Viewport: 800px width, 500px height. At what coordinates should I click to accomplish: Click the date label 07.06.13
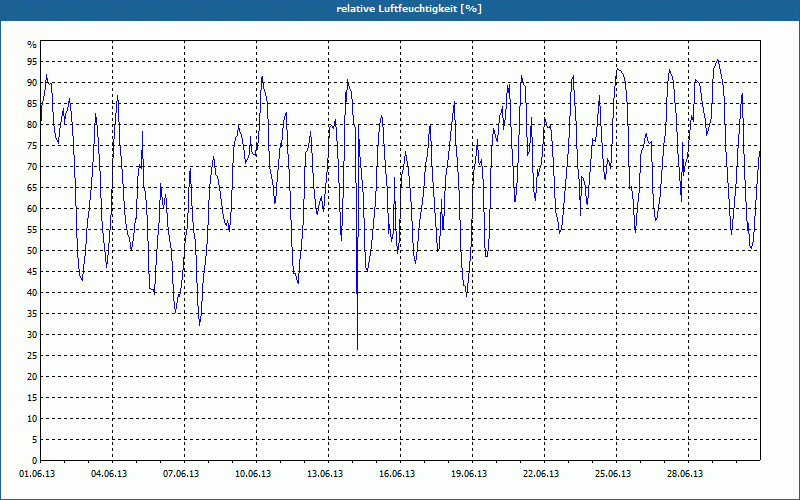pyautogui.click(x=181, y=474)
